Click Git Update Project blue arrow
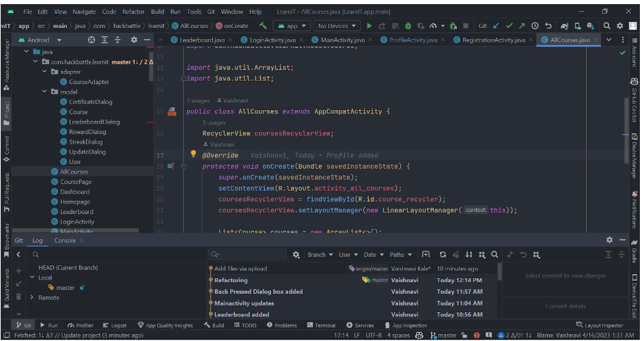The height and width of the screenshot is (341, 644). pyautogui.click(x=496, y=26)
